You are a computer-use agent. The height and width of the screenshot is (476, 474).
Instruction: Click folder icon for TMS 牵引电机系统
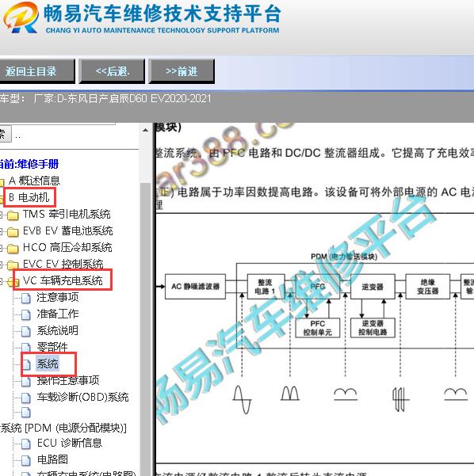[13, 215]
